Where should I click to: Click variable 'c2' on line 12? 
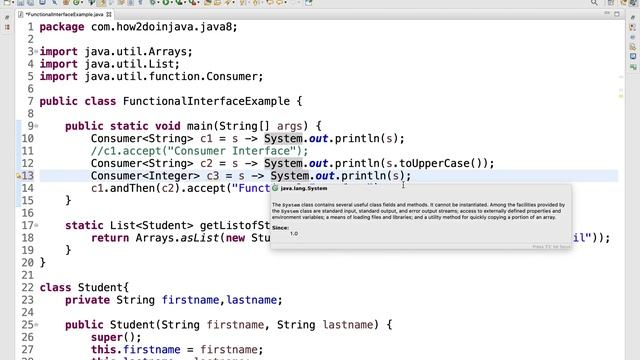click(207, 164)
